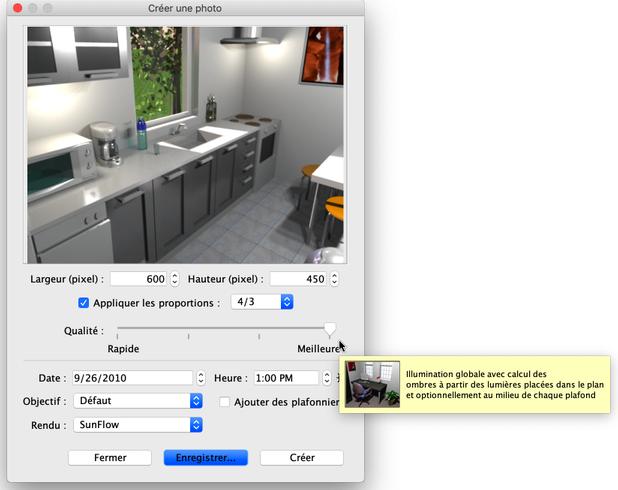The image size is (618, 490).
Task: Click the Heure stepper arrows
Action: (x=327, y=378)
